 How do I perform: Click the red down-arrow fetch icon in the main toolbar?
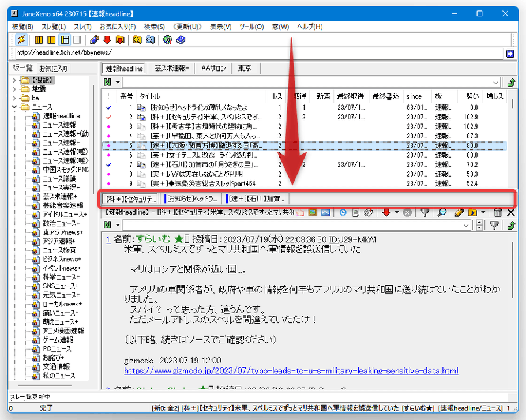tap(107, 40)
